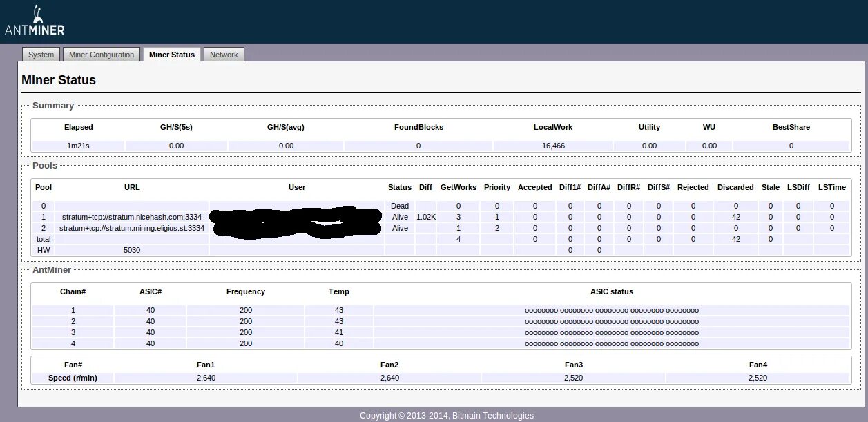Screen dimensions: 868x422
Task: Click the Rejected column header
Action: pyautogui.click(x=693, y=187)
